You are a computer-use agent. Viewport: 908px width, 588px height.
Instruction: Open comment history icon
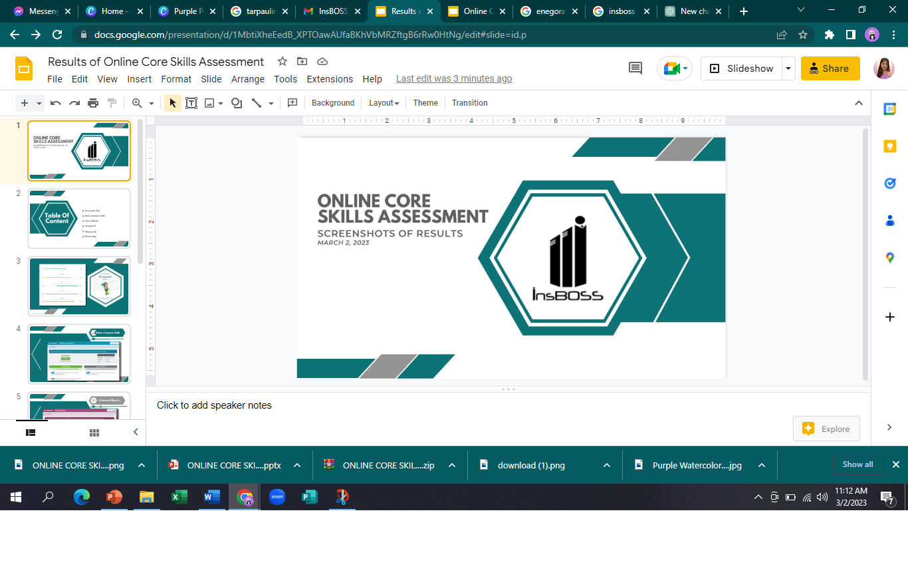635,68
